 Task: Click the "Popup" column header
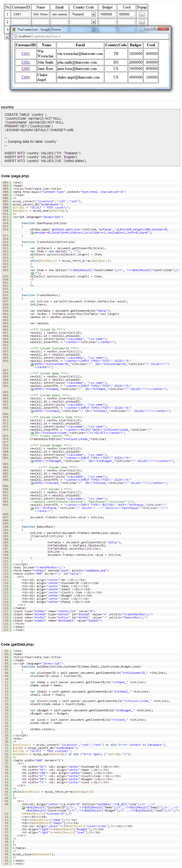142,7
